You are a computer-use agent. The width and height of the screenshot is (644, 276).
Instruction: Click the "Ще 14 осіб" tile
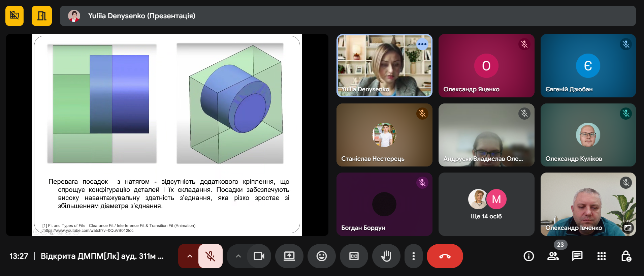486,204
